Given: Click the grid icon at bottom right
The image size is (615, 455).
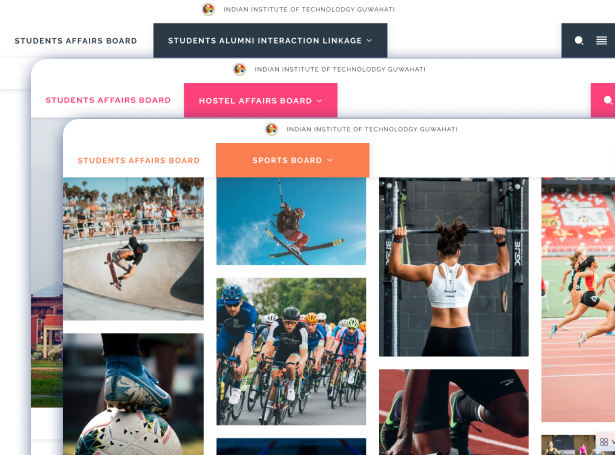Looking at the screenshot, I should click(604, 442).
